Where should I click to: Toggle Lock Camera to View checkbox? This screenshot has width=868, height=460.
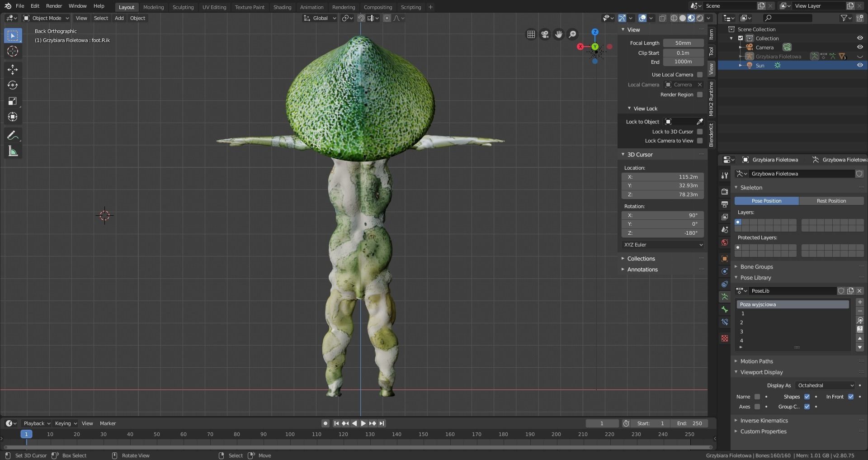[x=700, y=141]
